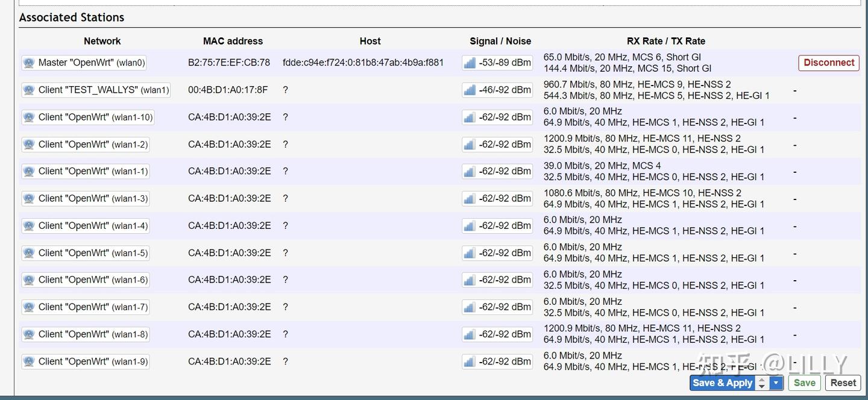Click signal bars icon in wlan1-2 row
The width and height of the screenshot is (868, 400).
click(x=470, y=145)
